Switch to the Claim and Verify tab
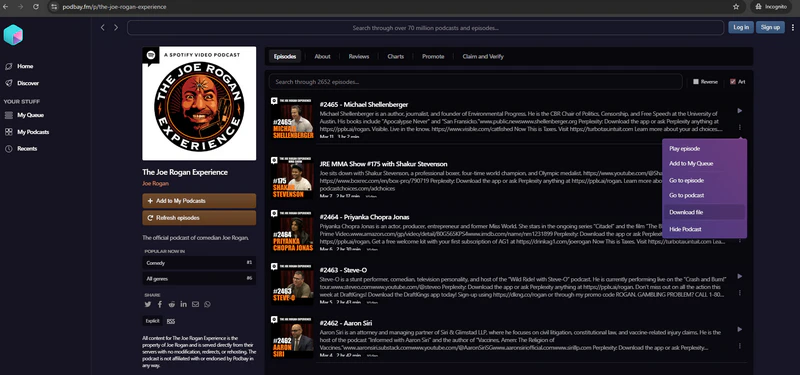Screen dimensions: 800x375 (x=483, y=57)
